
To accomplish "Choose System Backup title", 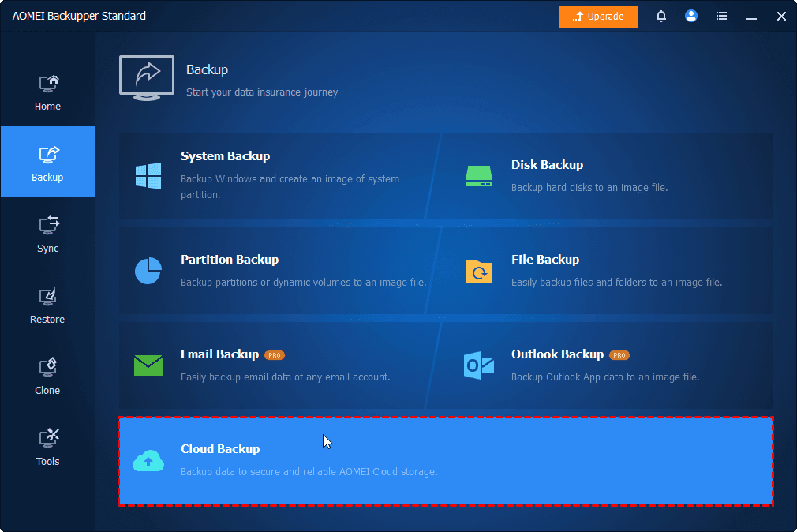I will click(225, 156).
